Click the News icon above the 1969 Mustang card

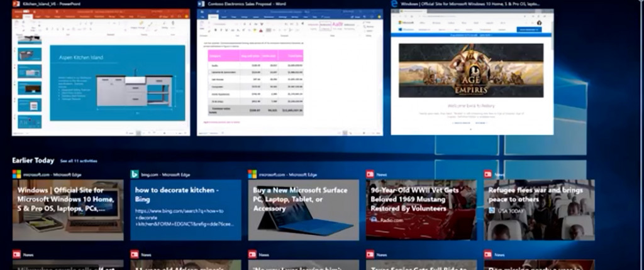[370, 175]
